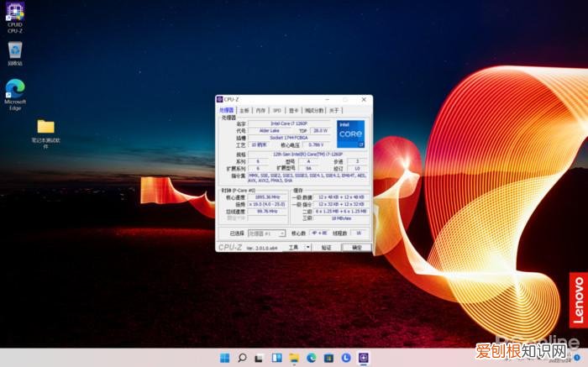Screen dimensions: 588x367
Task: Click the CPU-Z title bar app icon
Action: tap(220, 99)
